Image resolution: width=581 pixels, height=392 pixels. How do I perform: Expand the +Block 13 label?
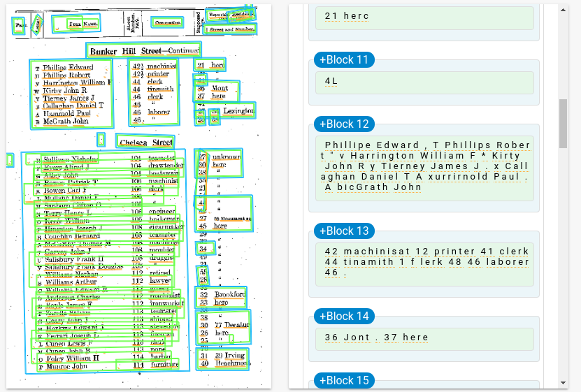click(x=344, y=231)
